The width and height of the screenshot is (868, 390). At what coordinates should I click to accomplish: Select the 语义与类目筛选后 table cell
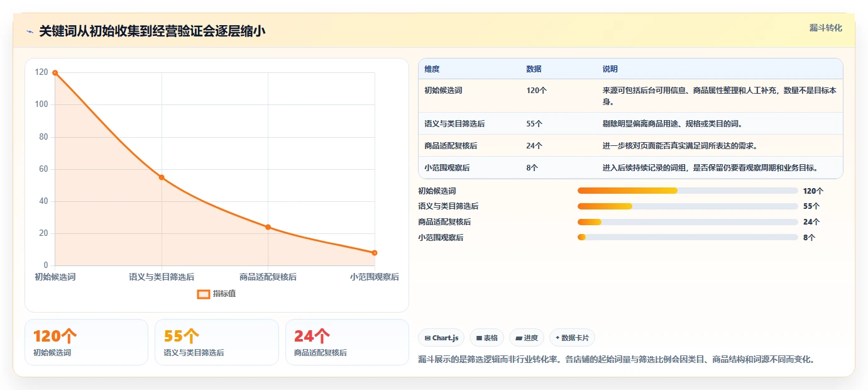(454, 124)
